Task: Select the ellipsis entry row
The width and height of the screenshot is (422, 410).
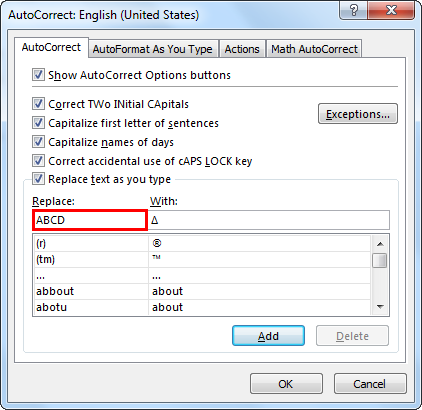Action: [202, 275]
